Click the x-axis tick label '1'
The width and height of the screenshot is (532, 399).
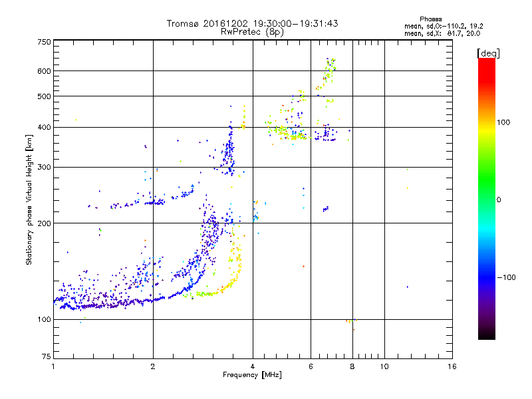(x=53, y=366)
